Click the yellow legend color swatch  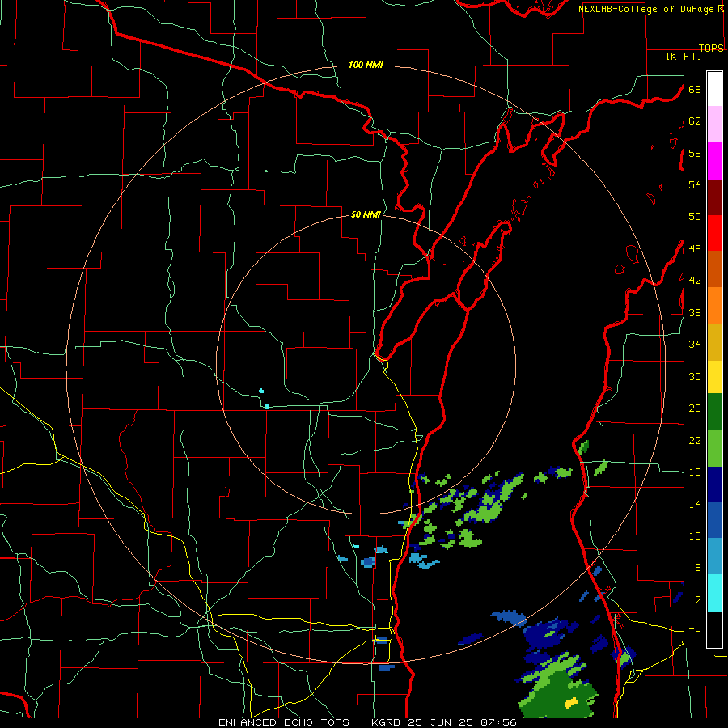714,377
